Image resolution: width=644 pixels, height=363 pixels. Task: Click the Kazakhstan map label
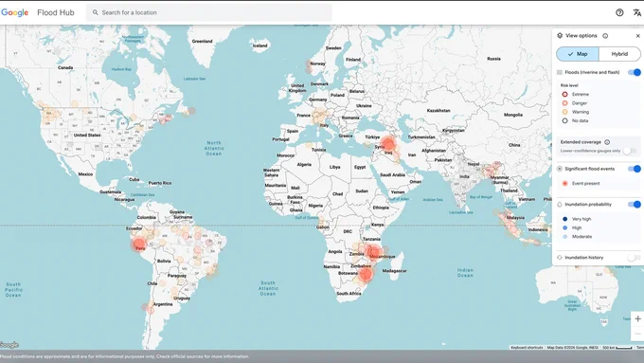[x=438, y=111]
